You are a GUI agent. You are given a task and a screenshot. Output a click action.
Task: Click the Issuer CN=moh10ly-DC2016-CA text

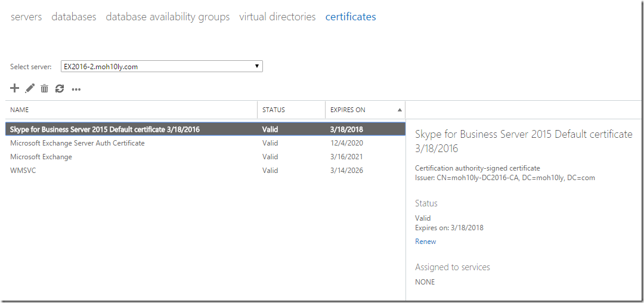505,178
